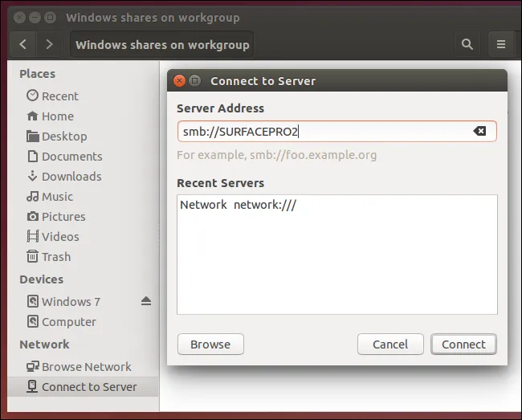
Task: Open the Desktop folder
Action: pyautogui.click(x=63, y=136)
